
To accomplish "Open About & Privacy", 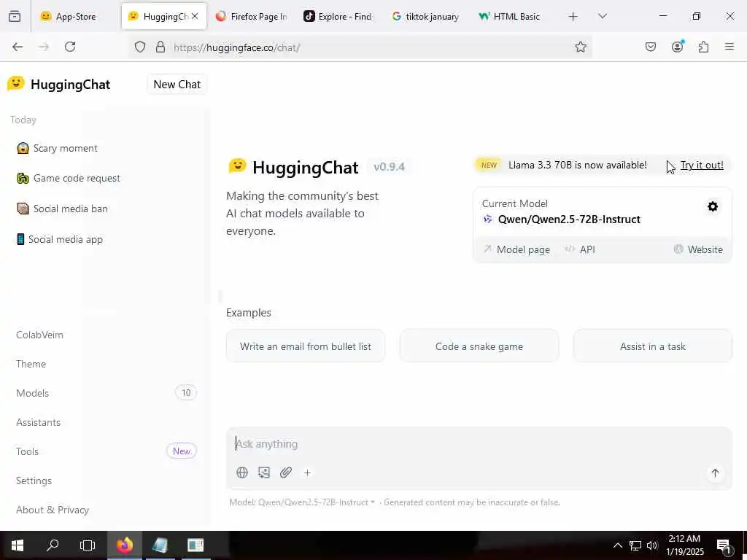I will point(53,510).
